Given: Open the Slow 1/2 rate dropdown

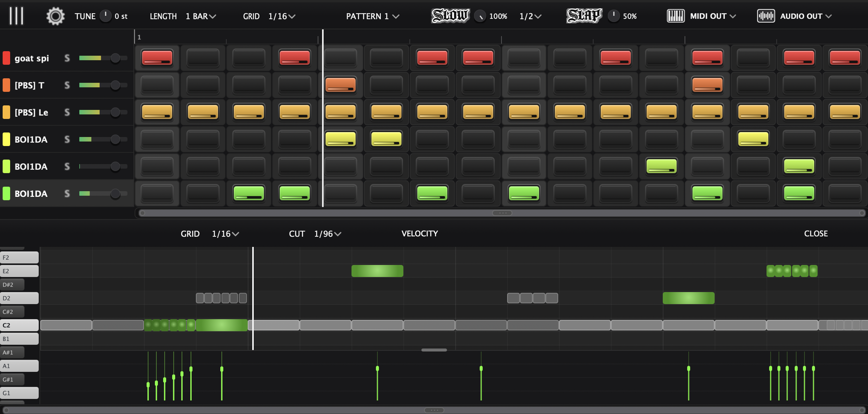Looking at the screenshot, I should (x=530, y=16).
